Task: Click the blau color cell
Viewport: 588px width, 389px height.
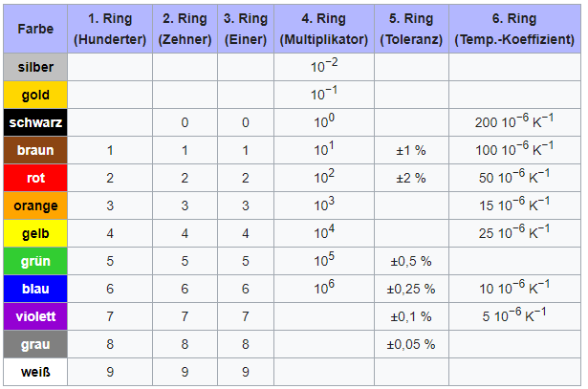Action: click(x=35, y=289)
